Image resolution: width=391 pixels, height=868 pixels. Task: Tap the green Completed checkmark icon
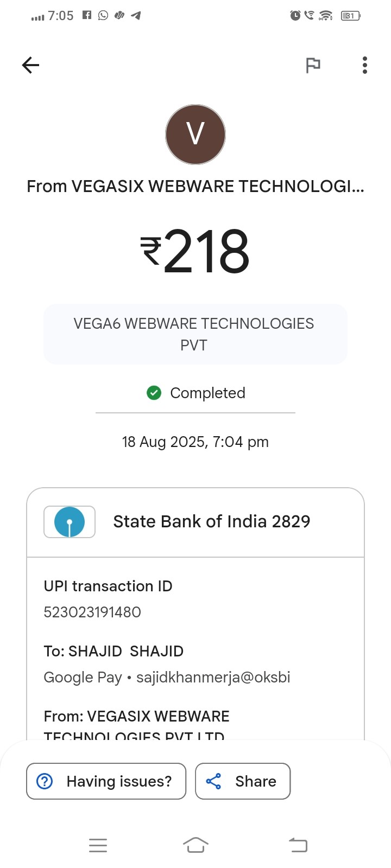coord(154,393)
